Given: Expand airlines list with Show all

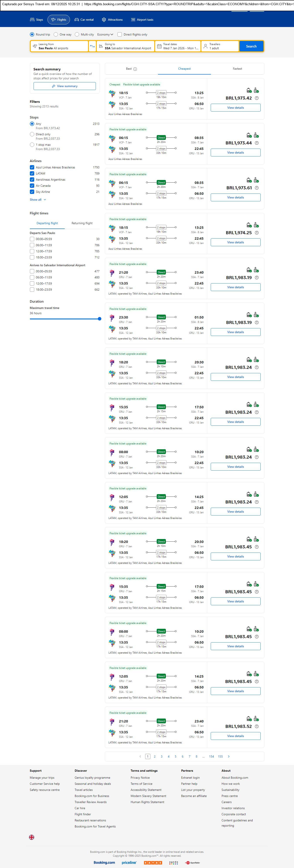Looking at the screenshot, I should pos(38,200).
